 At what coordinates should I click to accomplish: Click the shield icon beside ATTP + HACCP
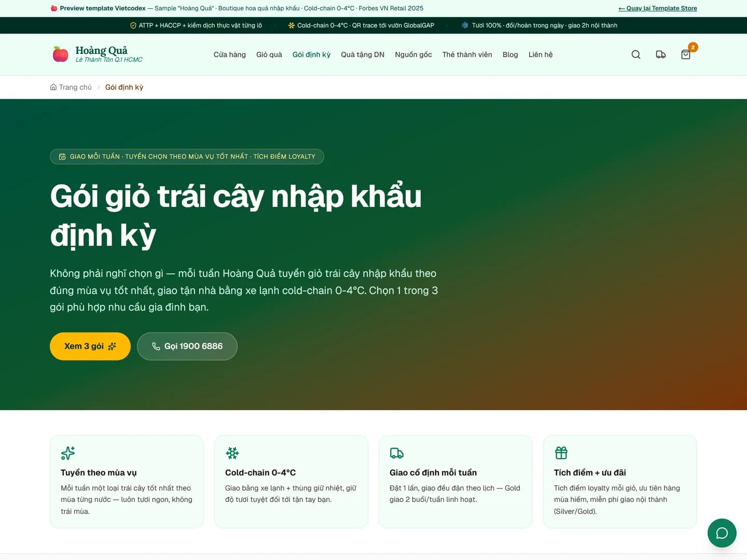tap(133, 25)
